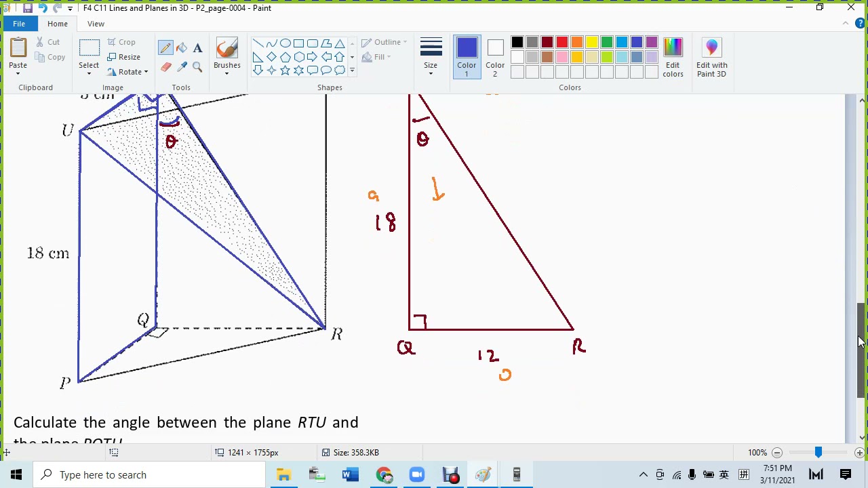This screenshot has width=868, height=488.
Task: Click the zoom out minus button
Action: click(x=777, y=452)
